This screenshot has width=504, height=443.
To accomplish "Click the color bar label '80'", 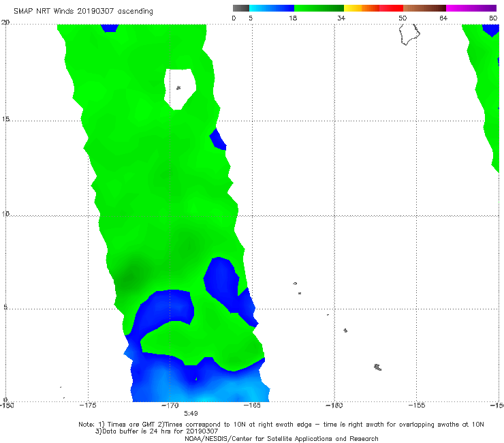I will pyautogui.click(x=493, y=18).
